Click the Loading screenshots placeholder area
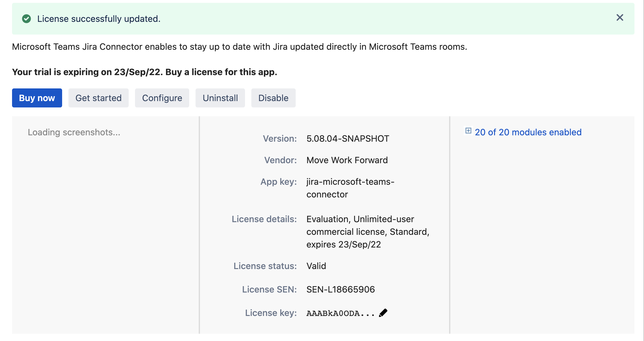The image size is (644, 341). click(74, 132)
